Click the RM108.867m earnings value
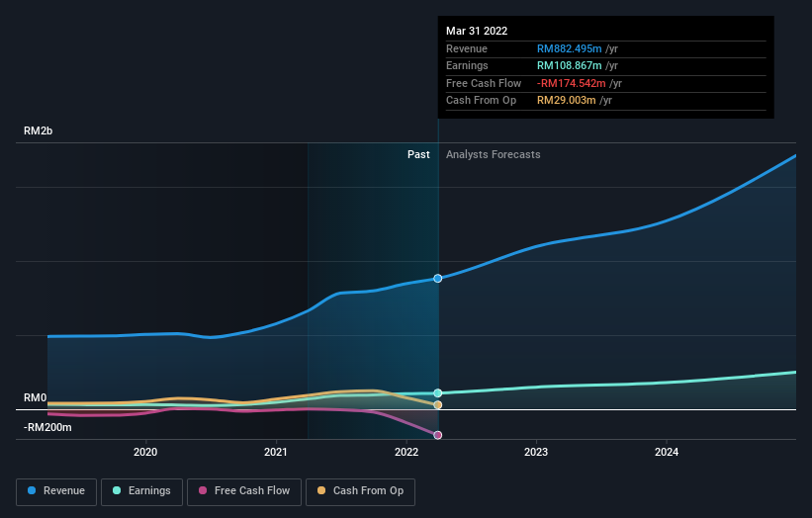 click(x=569, y=65)
